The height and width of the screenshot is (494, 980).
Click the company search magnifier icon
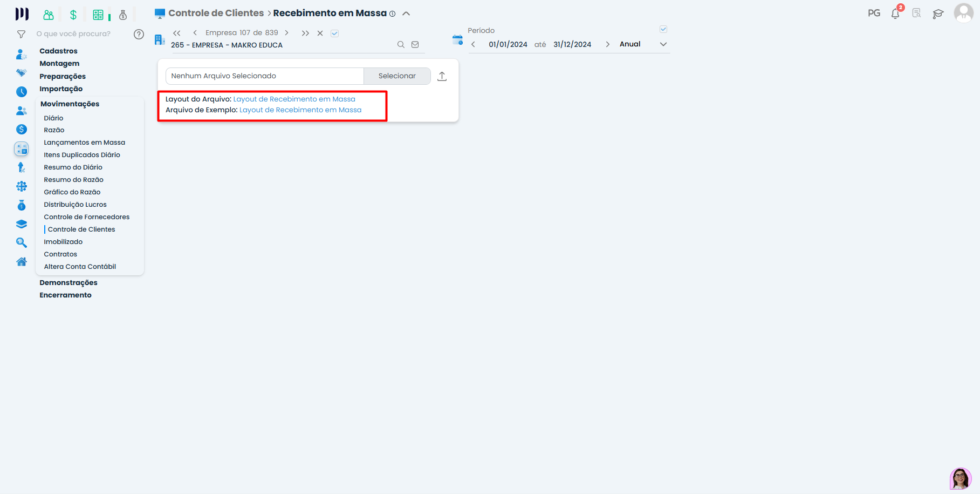coord(401,45)
